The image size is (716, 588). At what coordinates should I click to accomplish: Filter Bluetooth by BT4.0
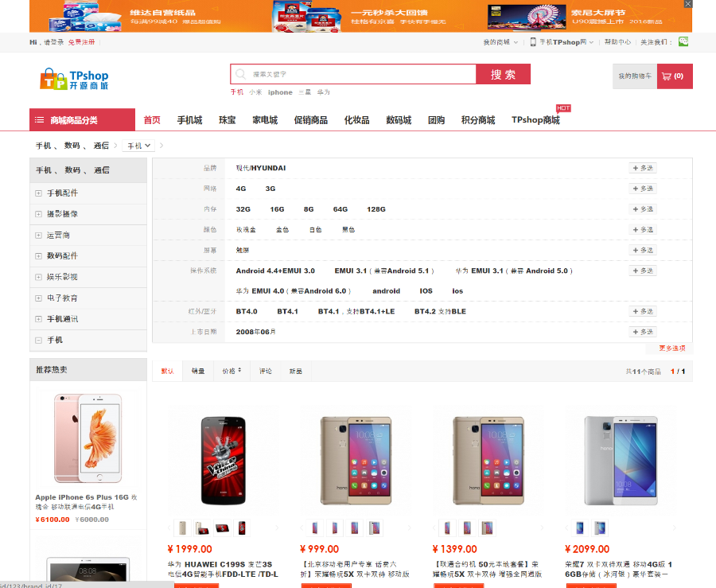click(247, 311)
